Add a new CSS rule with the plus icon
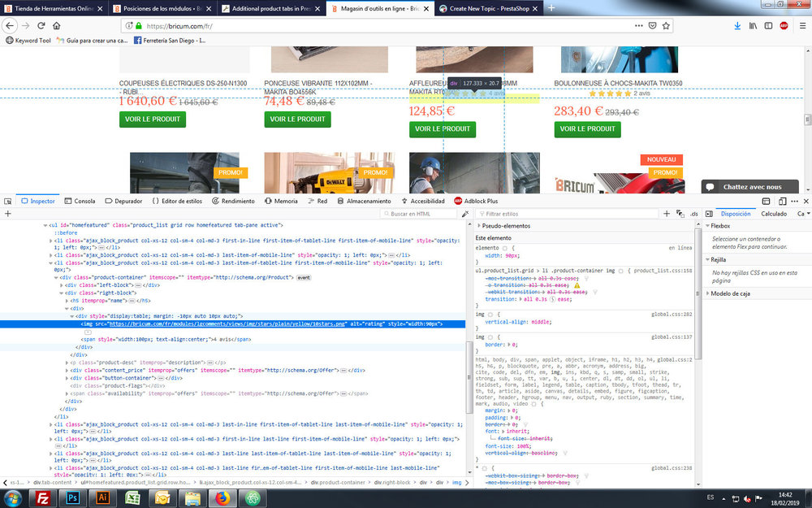 pos(666,213)
